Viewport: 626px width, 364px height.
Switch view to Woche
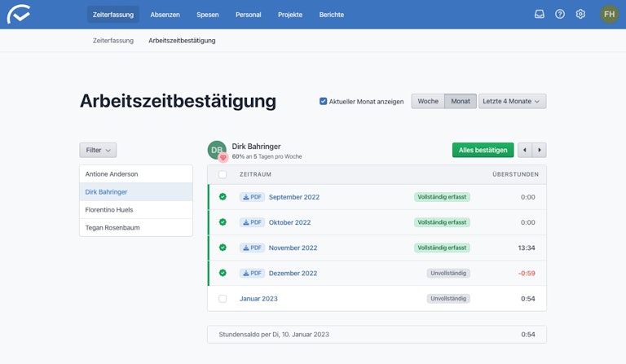point(428,101)
